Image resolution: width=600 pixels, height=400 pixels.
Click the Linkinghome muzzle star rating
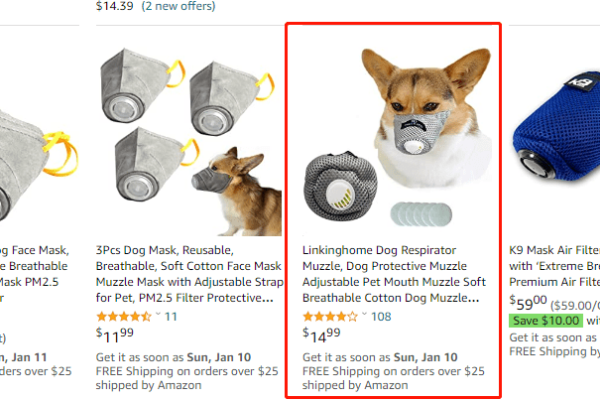click(330, 316)
